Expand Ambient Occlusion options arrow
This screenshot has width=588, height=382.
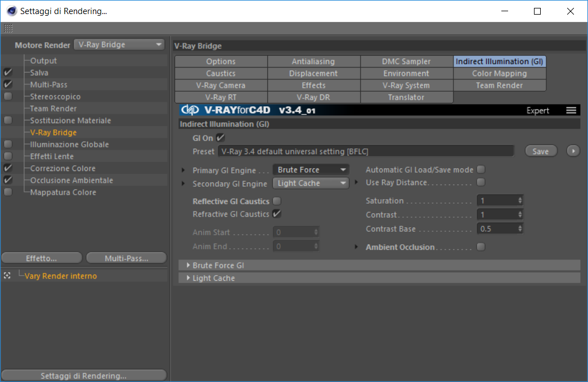coord(356,247)
